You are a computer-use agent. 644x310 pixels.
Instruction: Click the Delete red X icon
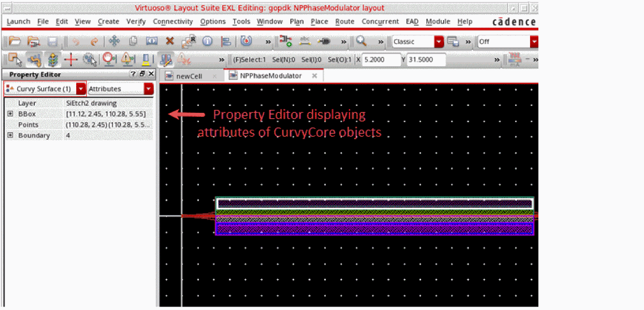(170, 42)
